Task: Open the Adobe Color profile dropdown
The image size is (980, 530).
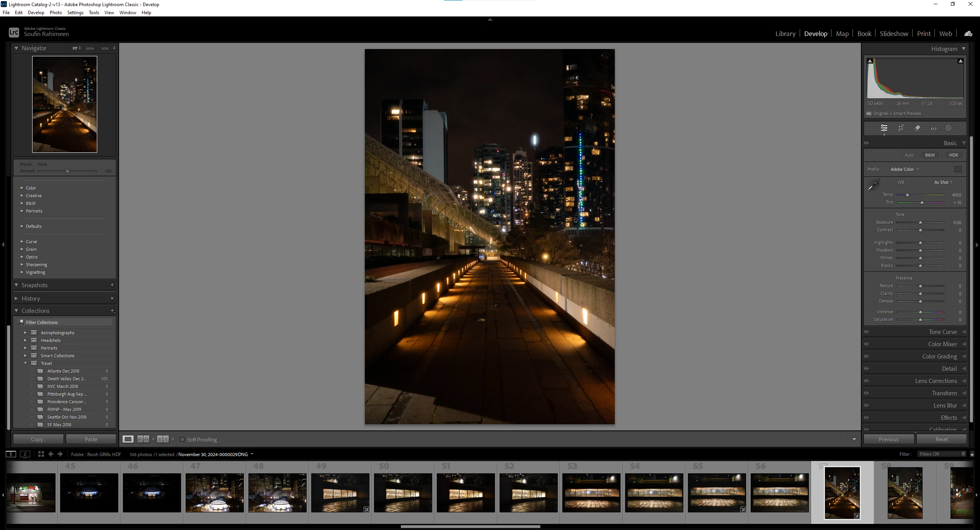Action: pos(904,169)
